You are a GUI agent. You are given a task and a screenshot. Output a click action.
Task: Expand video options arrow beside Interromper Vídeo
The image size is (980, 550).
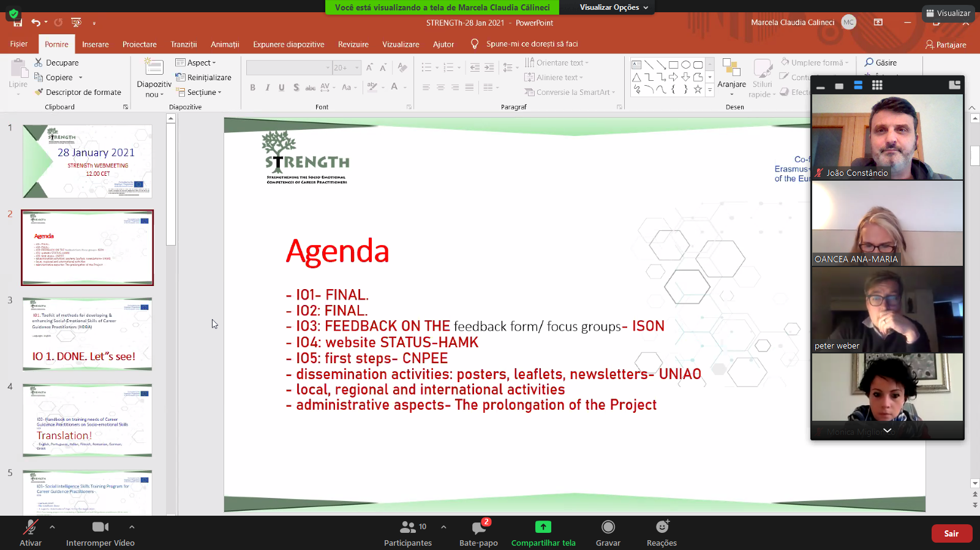click(132, 527)
